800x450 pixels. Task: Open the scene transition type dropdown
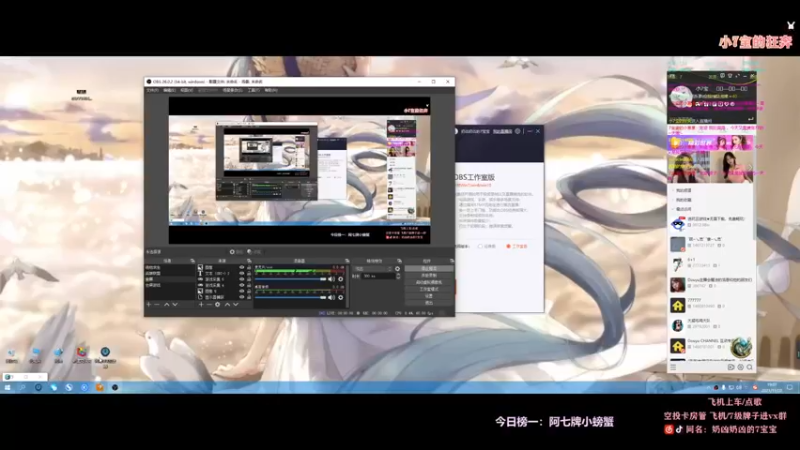coord(373,269)
